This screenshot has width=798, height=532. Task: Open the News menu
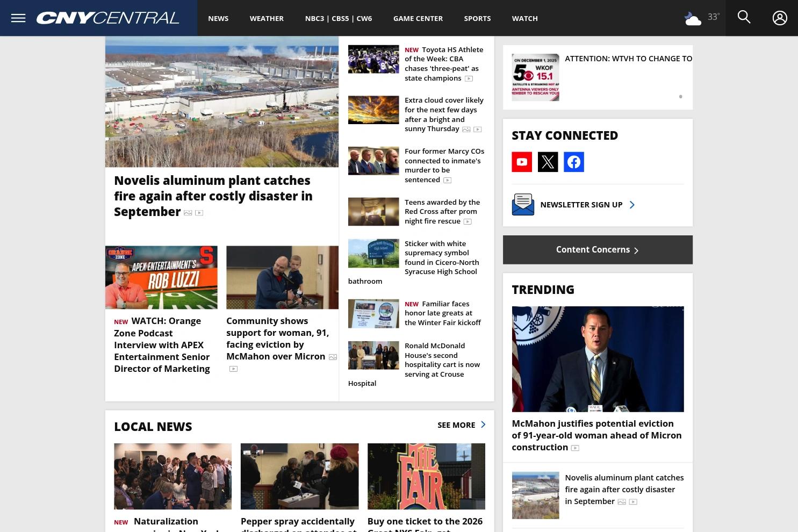pyautogui.click(x=218, y=18)
